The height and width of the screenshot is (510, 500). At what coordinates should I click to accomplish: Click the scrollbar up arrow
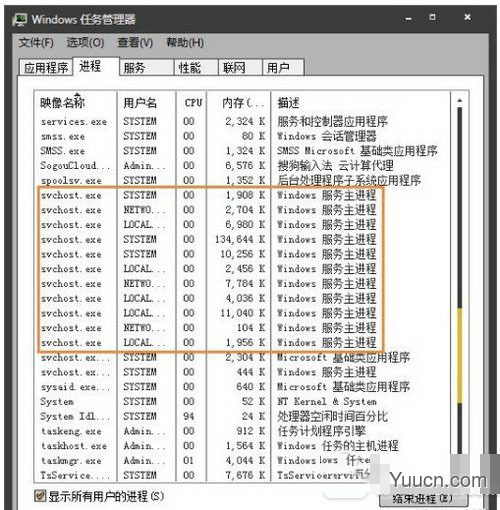click(x=460, y=100)
